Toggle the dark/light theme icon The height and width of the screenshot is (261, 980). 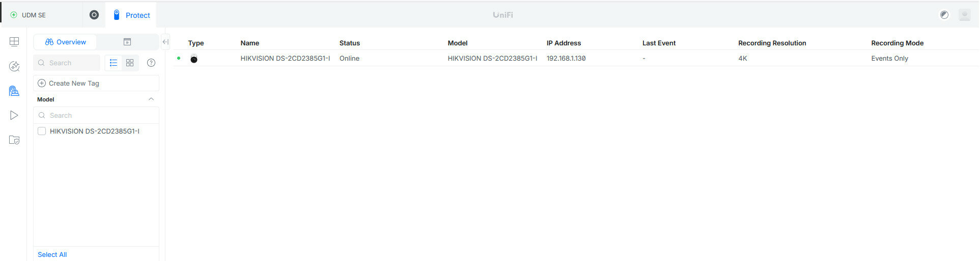[944, 15]
